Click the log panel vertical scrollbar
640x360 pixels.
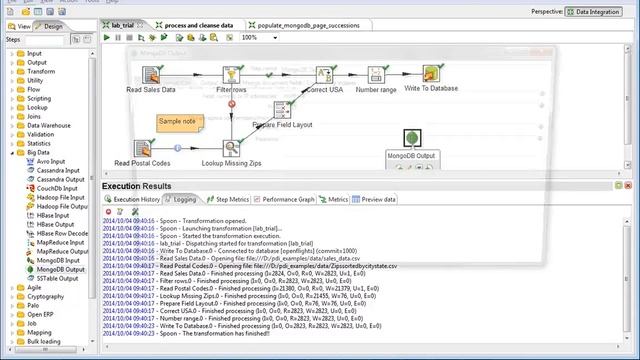pyautogui.click(x=627, y=280)
